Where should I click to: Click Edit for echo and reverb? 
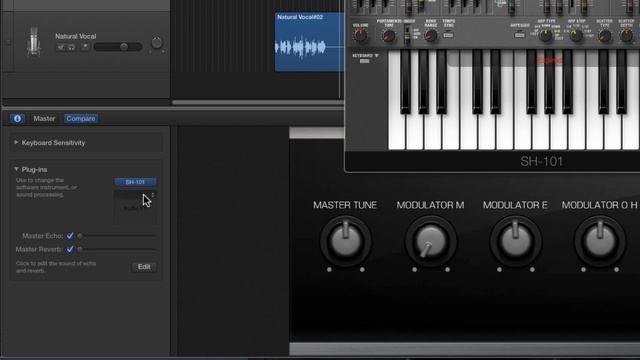pyautogui.click(x=144, y=267)
